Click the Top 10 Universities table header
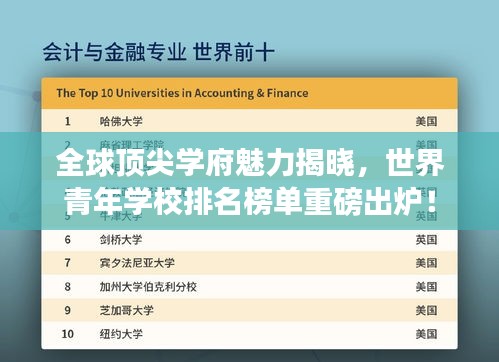The image size is (499, 362). coord(249,93)
